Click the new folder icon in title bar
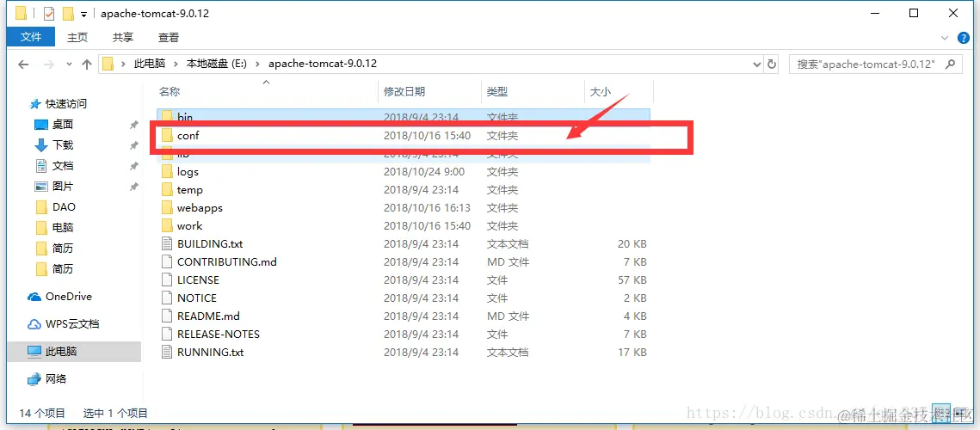 (68, 13)
